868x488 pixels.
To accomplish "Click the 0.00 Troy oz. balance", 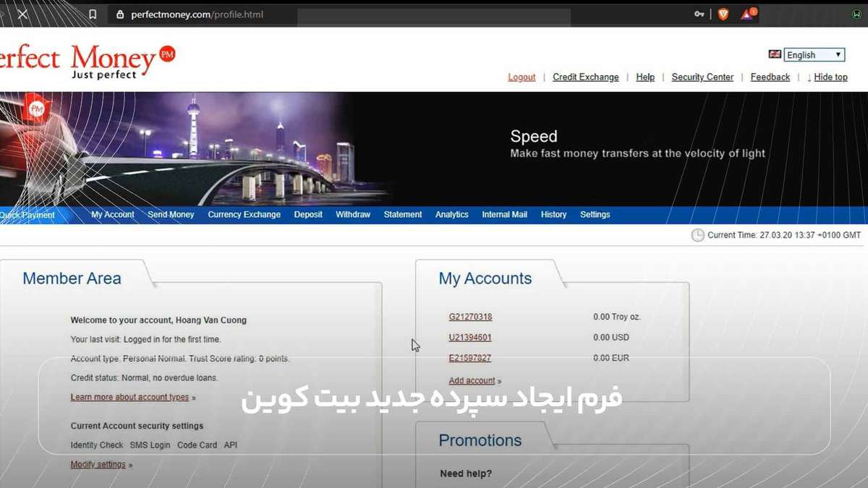I will tap(617, 317).
